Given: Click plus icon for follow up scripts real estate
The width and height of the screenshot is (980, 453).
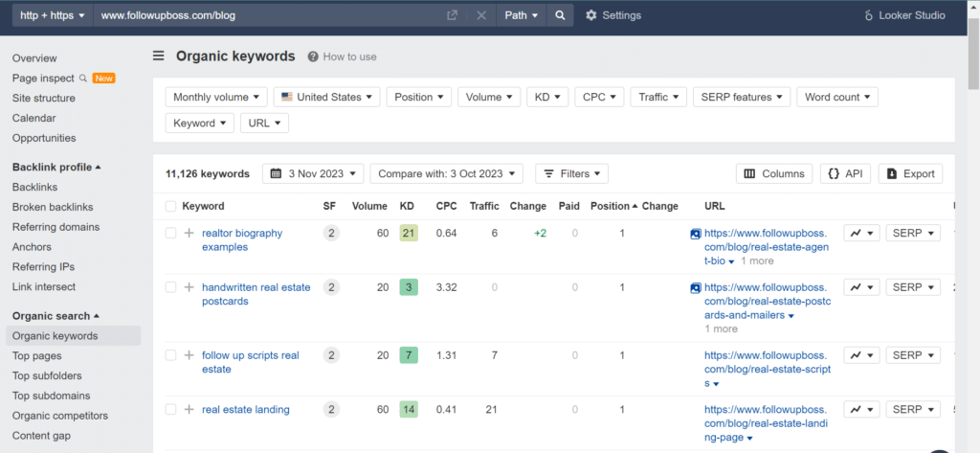Looking at the screenshot, I should (189, 355).
